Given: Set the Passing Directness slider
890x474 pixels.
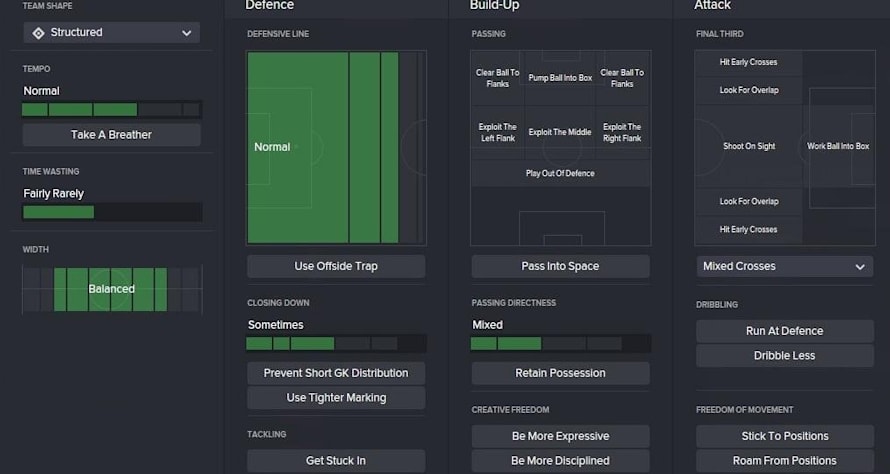Looking at the screenshot, I should pyautogui.click(x=560, y=344).
